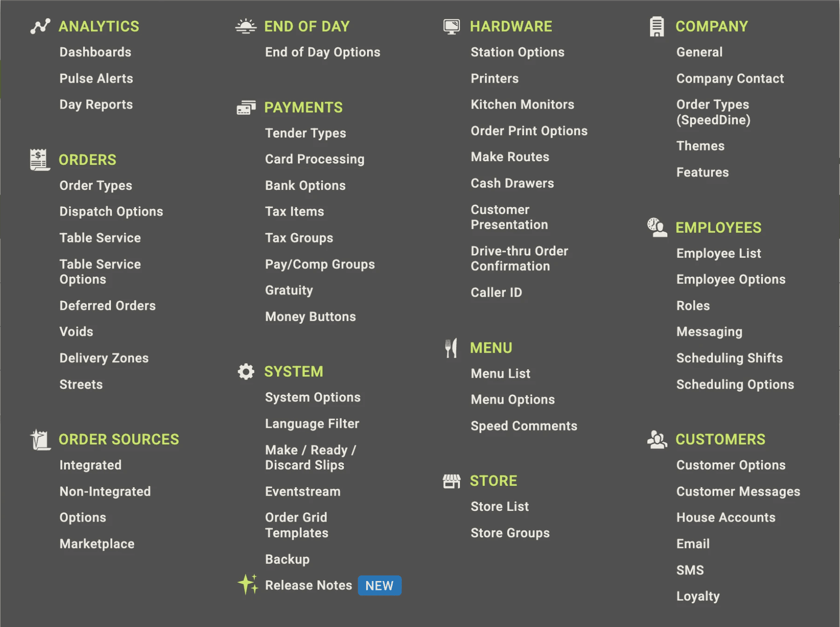Viewport: 840px width, 627px height.
Task: Click the Store shopfront icon
Action: click(452, 481)
